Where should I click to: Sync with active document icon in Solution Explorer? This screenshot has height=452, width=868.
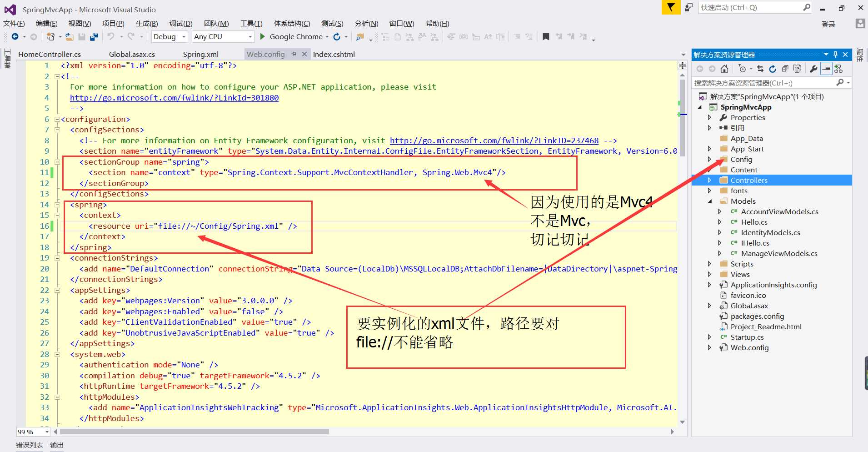coord(760,69)
